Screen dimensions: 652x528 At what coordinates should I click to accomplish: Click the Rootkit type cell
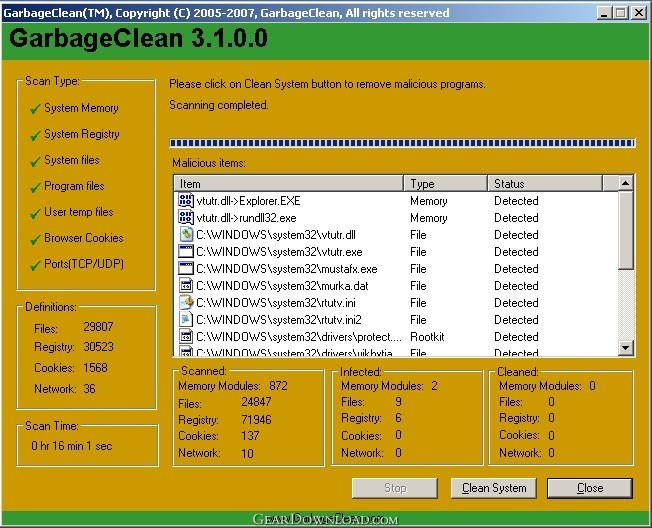tap(427, 337)
